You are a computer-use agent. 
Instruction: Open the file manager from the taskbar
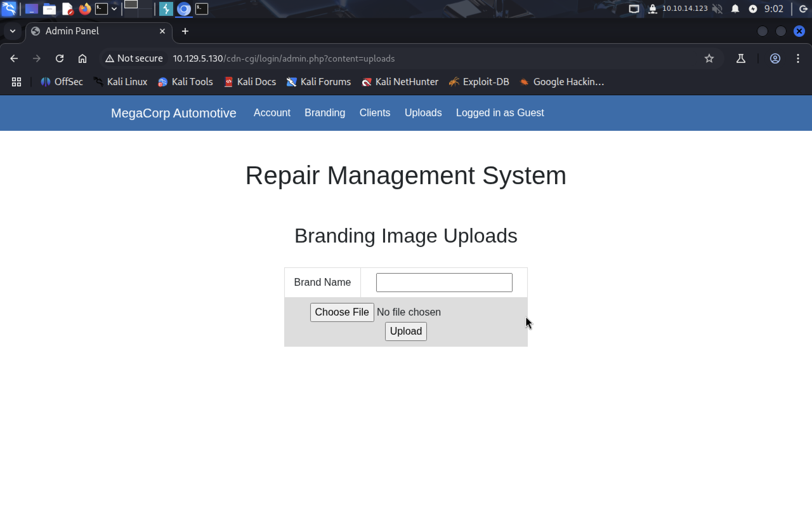point(49,9)
